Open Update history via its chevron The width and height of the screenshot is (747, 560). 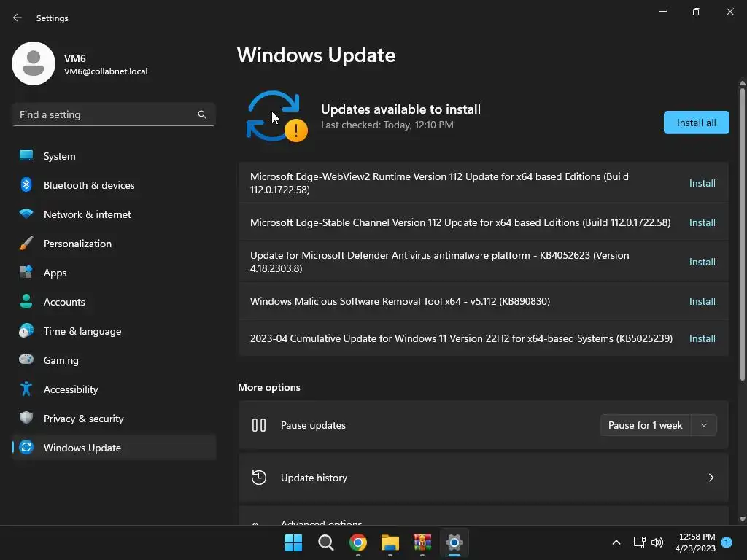pos(711,477)
